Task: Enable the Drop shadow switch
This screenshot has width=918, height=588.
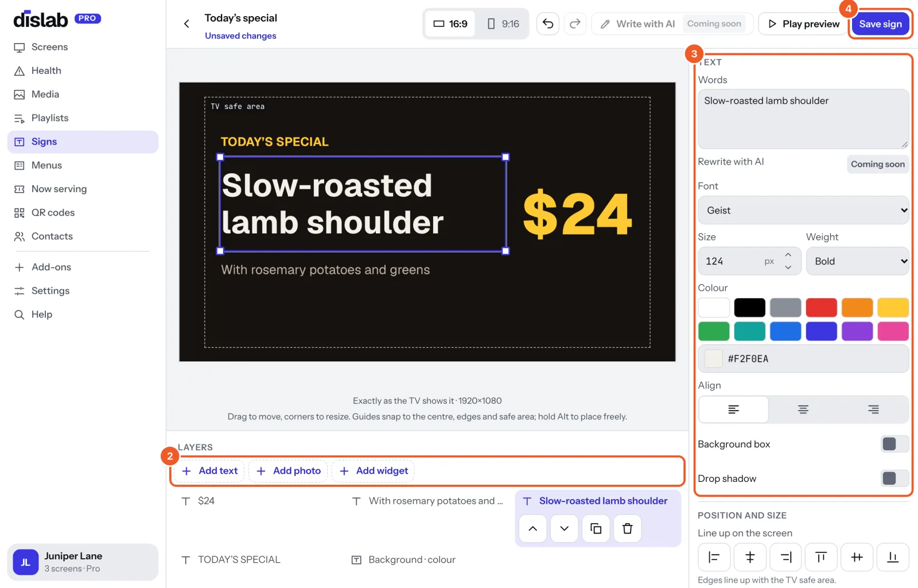Action: pyautogui.click(x=894, y=478)
